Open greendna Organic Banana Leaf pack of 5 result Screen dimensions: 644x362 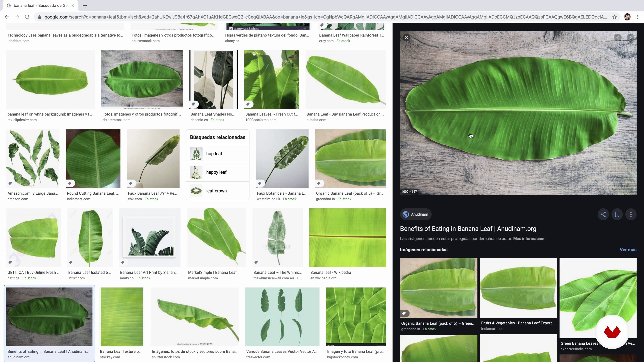(x=350, y=159)
